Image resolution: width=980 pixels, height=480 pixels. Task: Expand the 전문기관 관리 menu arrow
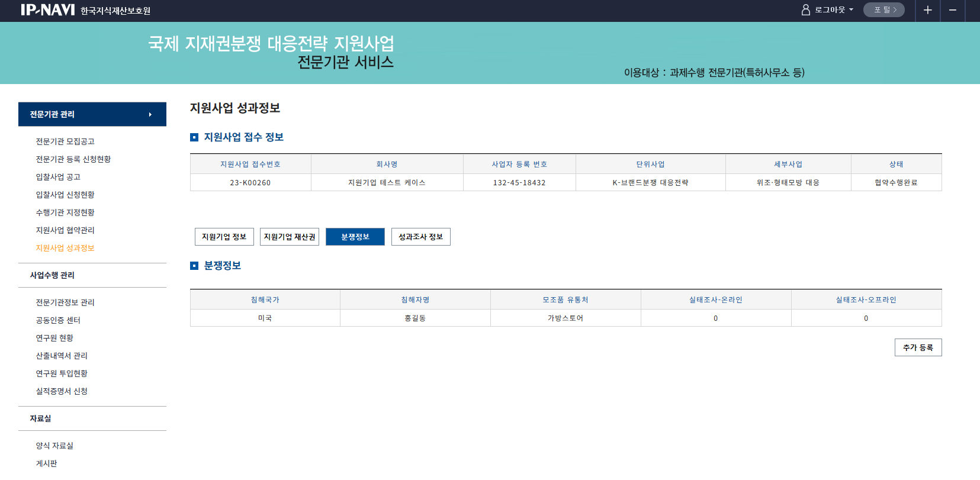coord(150,115)
